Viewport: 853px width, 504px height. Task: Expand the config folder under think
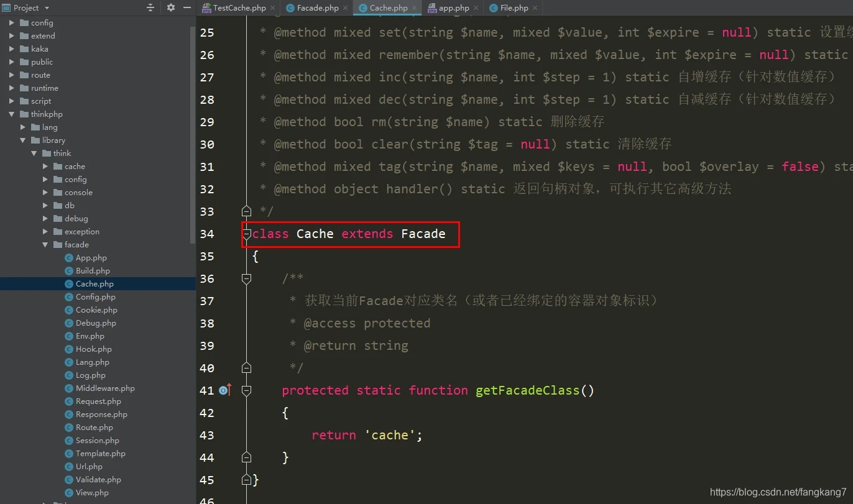[45, 180]
